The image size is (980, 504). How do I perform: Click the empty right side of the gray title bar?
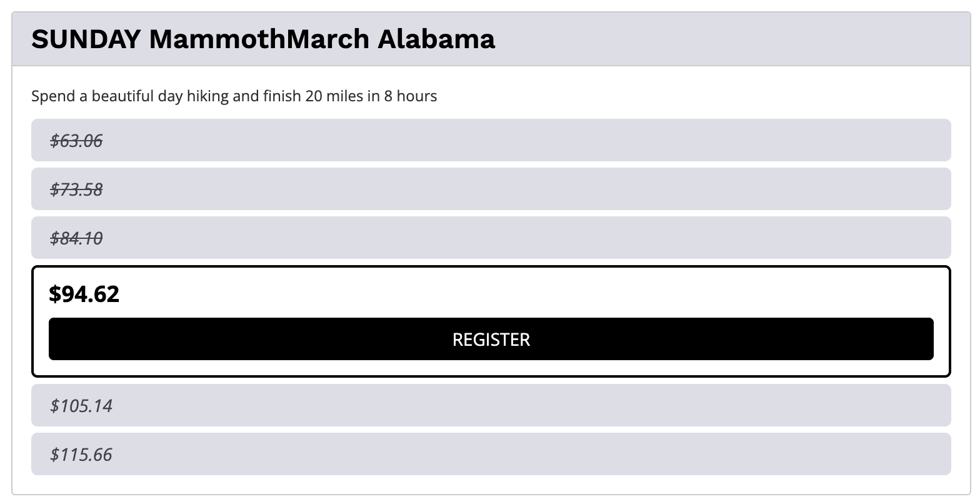(x=750, y=39)
